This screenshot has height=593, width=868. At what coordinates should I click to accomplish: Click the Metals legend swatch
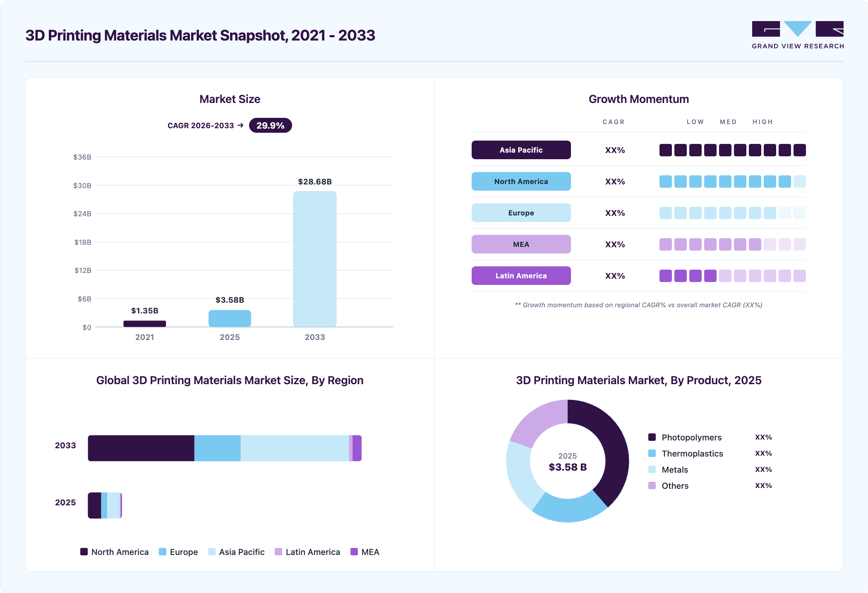pos(652,469)
